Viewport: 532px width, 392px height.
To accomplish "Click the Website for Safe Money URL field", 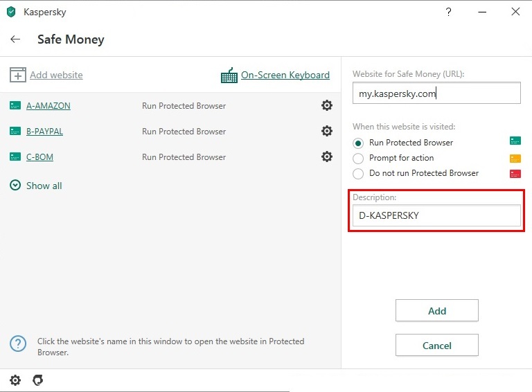I will point(436,93).
